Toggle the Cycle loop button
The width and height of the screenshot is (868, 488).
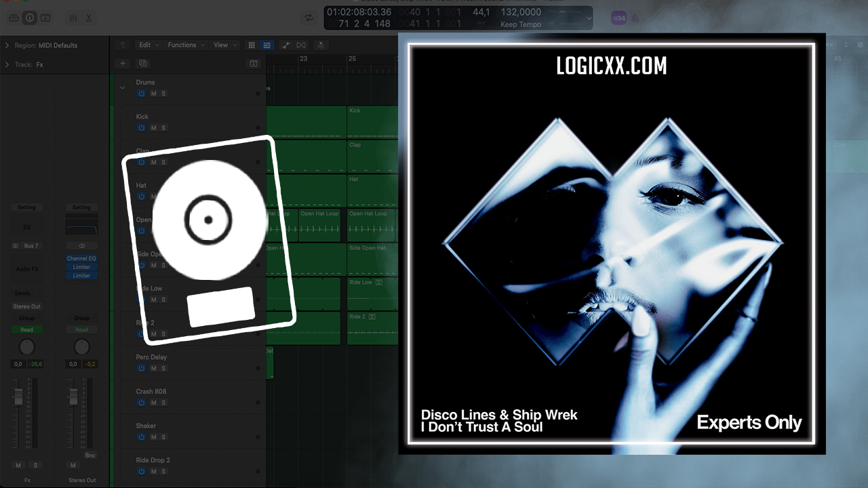coord(309,18)
